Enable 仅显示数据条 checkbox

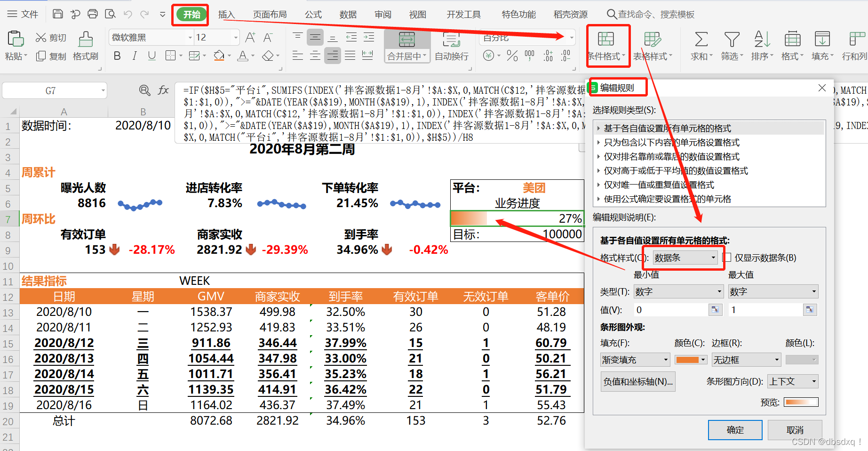pos(727,258)
